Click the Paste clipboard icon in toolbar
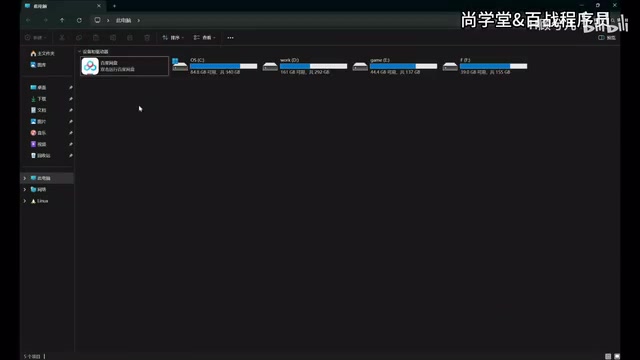640x360 pixels. pyautogui.click(x=96, y=38)
